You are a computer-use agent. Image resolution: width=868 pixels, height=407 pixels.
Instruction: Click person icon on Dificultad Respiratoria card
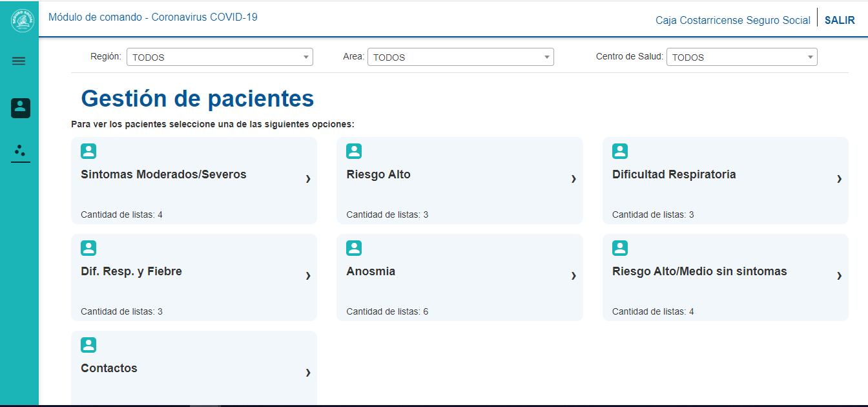[619, 151]
